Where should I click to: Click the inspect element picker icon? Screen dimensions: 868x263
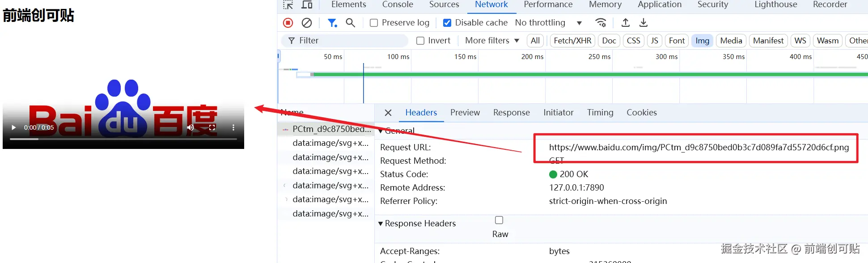coord(288,4)
